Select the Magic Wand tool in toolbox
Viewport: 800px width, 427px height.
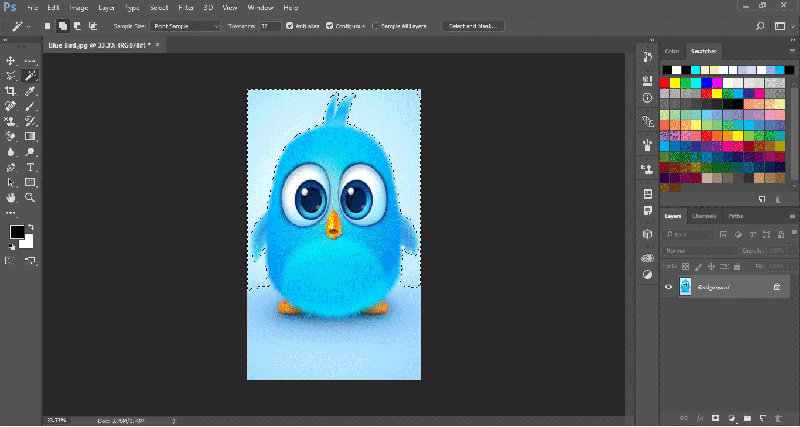pyautogui.click(x=30, y=76)
